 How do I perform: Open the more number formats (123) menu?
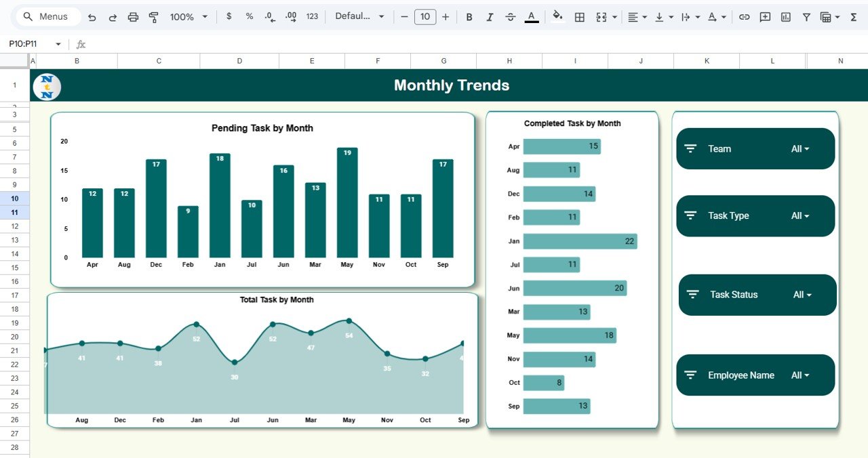(310, 16)
